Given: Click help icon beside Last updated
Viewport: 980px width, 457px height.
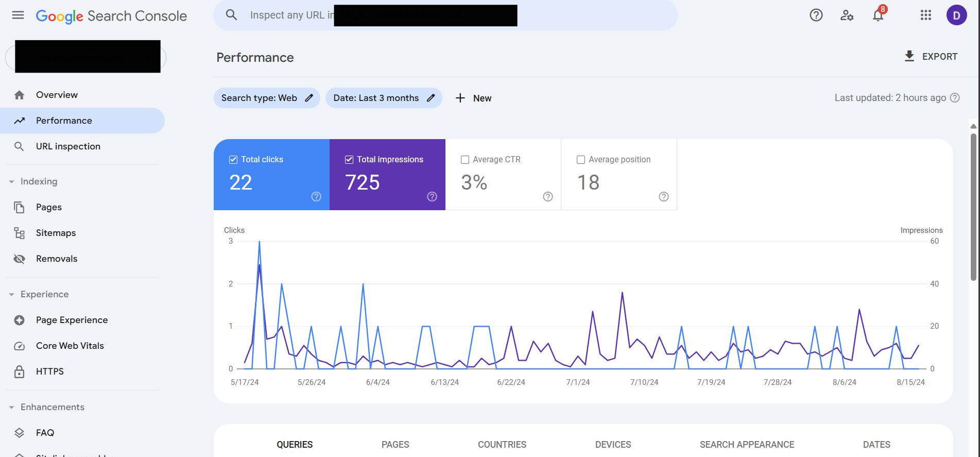Looking at the screenshot, I should click(x=955, y=98).
